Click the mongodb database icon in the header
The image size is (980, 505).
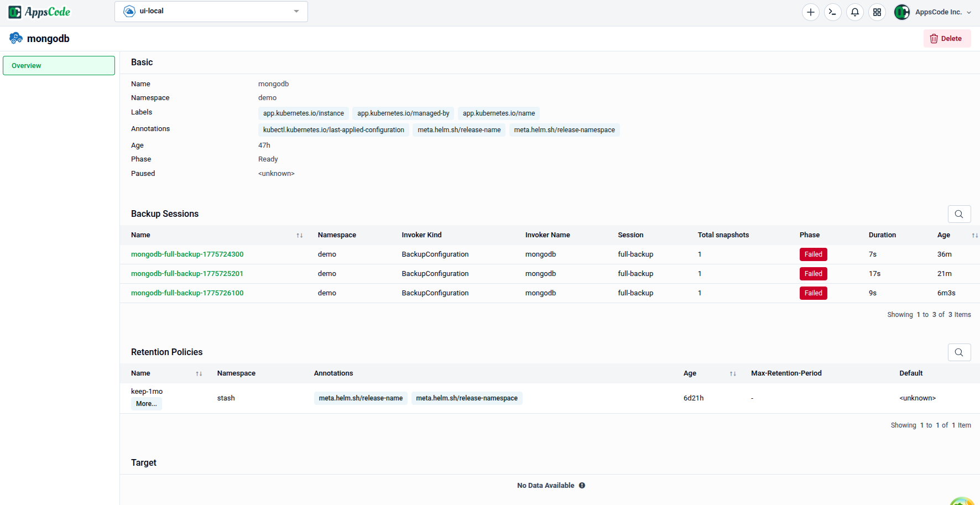pyautogui.click(x=15, y=38)
